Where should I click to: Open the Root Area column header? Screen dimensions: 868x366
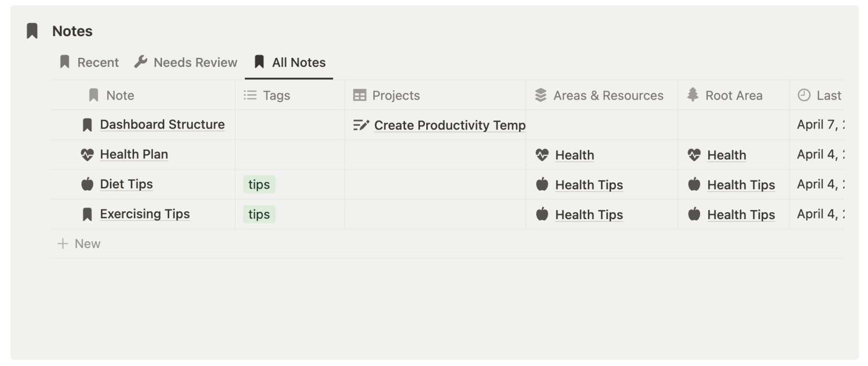pyautogui.click(x=733, y=95)
